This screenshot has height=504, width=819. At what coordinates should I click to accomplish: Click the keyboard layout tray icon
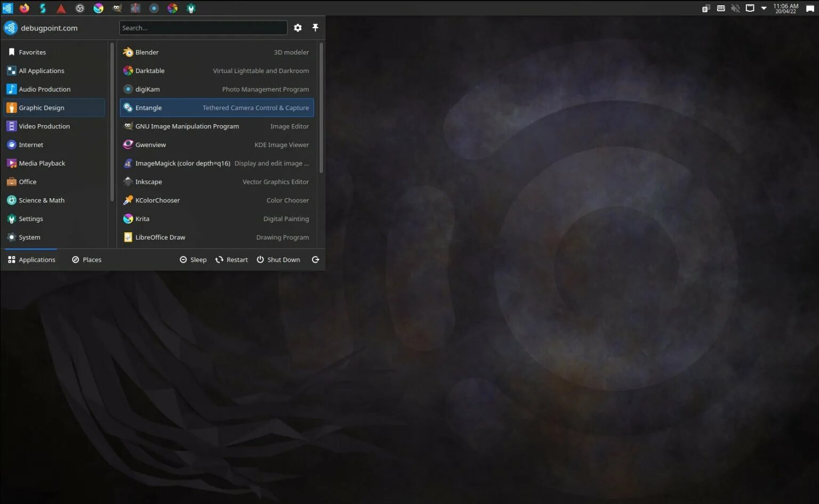pyautogui.click(x=721, y=8)
